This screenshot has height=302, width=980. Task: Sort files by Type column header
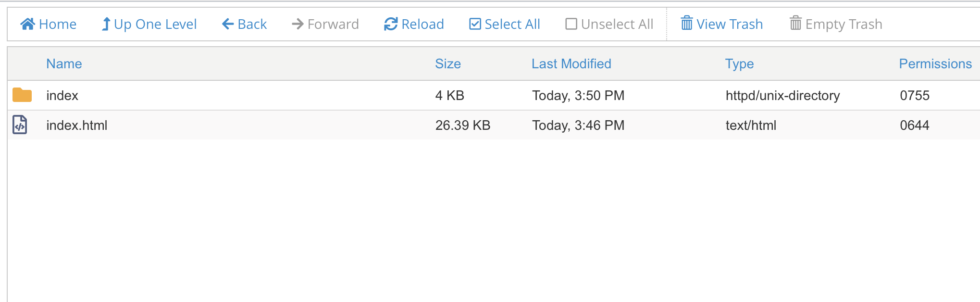(740, 64)
